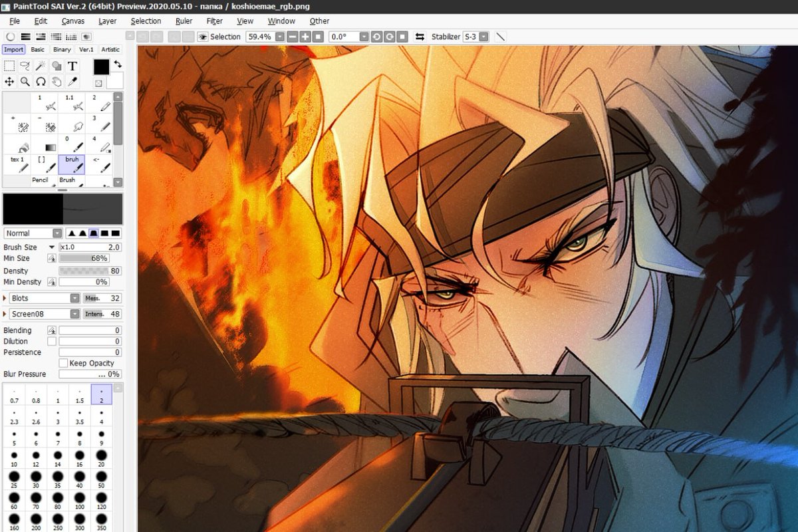The height and width of the screenshot is (532, 798).
Task: Select brush preset '1.1'
Action: click(x=72, y=102)
